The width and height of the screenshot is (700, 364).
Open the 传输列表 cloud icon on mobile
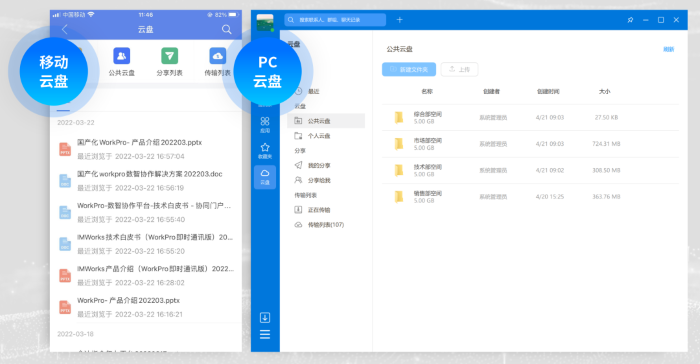click(217, 56)
